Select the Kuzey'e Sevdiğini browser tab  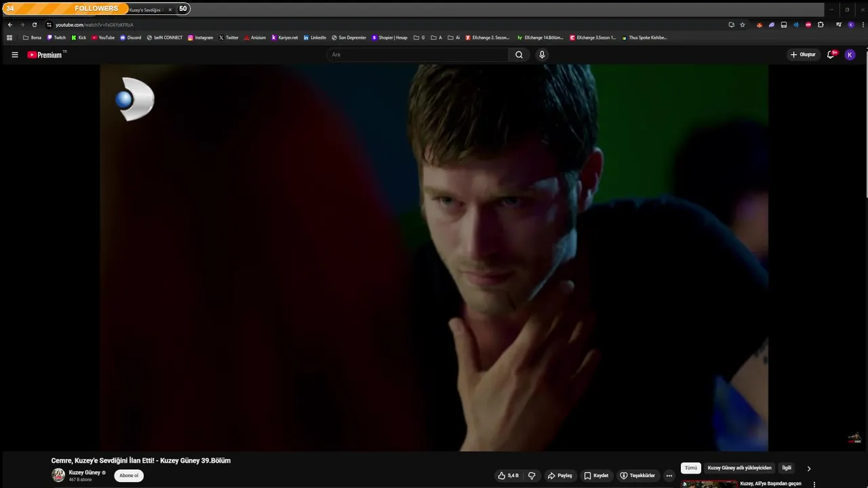146,9
